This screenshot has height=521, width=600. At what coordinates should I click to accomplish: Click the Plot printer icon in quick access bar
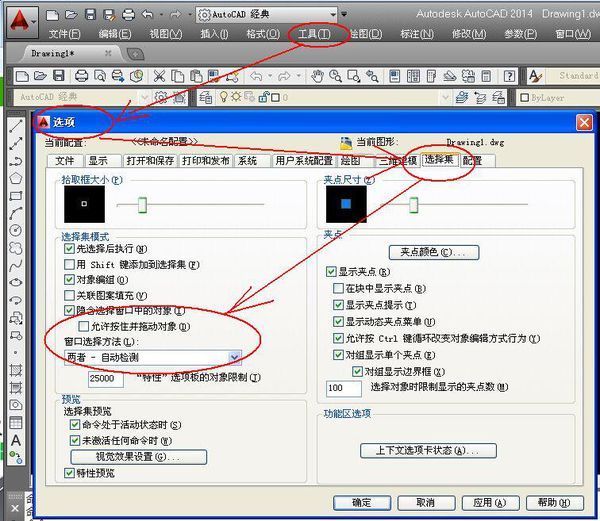(x=128, y=15)
